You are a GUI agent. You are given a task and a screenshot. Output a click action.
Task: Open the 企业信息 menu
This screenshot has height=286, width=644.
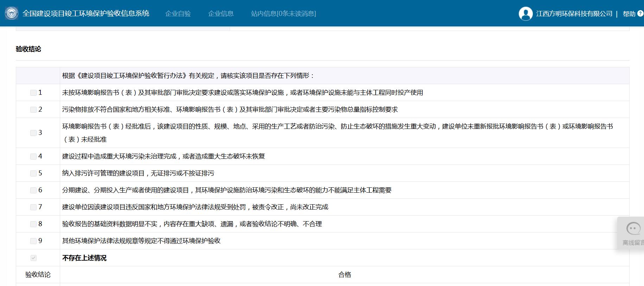click(221, 14)
